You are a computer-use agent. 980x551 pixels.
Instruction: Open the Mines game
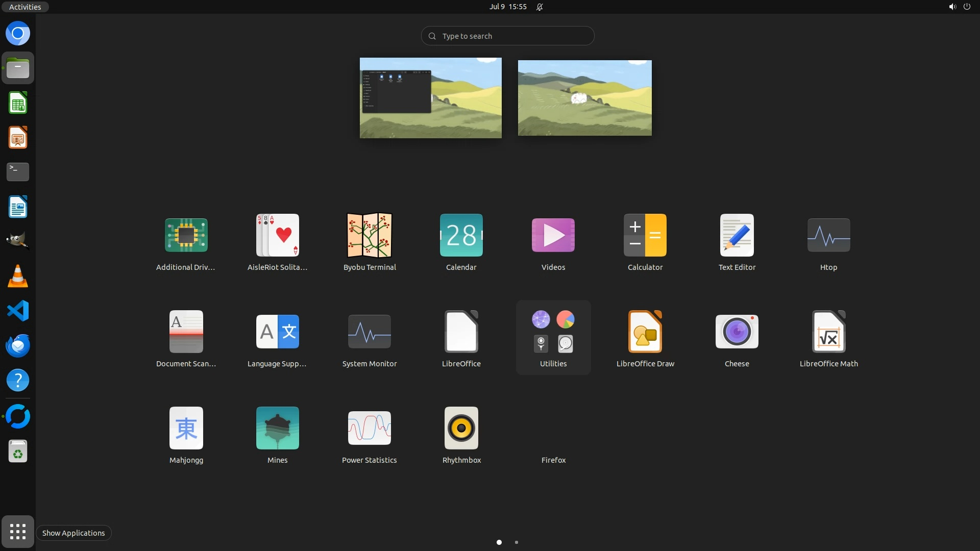pyautogui.click(x=277, y=429)
